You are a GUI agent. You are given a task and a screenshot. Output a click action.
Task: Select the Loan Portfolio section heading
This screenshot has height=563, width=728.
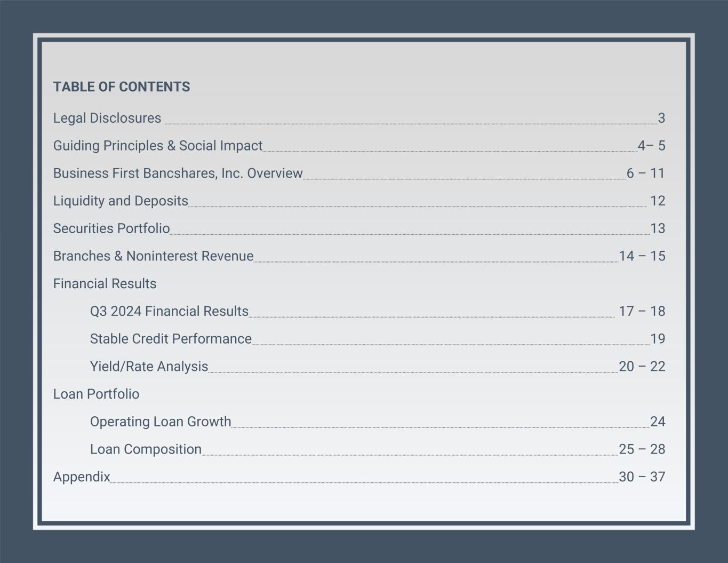96,394
